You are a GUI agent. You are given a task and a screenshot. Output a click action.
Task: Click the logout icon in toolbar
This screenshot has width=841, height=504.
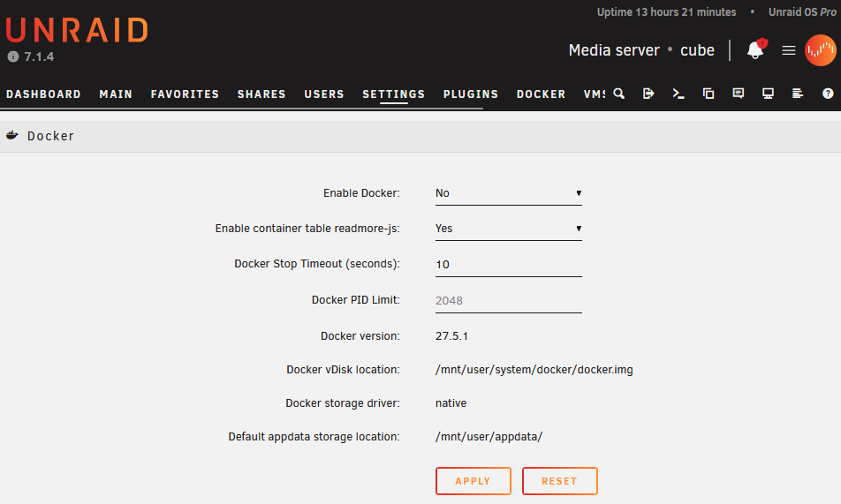pos(648,94)
